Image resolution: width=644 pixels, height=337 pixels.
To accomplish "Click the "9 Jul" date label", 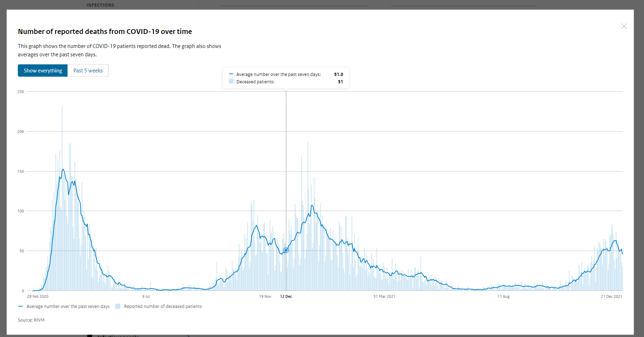I will 146,296.
